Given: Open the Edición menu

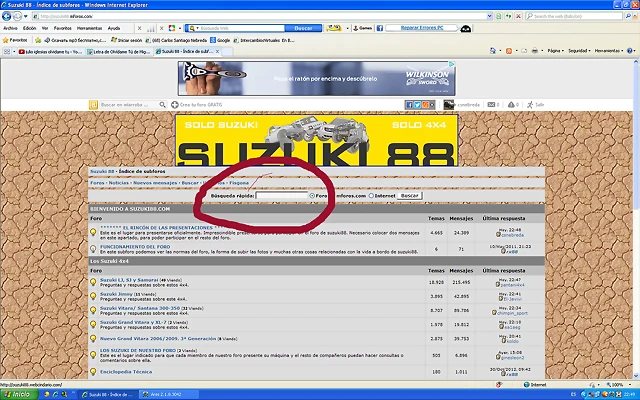Looking at the screenshot, I should tap(29, 28).
